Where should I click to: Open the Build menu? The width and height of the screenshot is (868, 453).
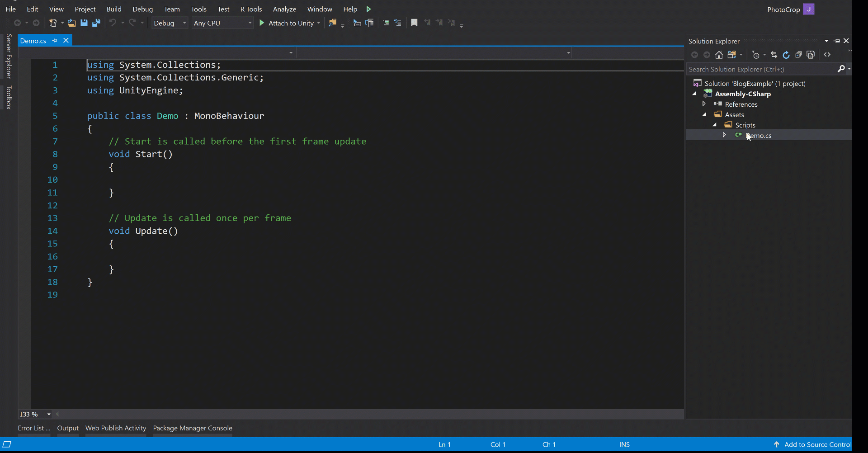[114, 9]
